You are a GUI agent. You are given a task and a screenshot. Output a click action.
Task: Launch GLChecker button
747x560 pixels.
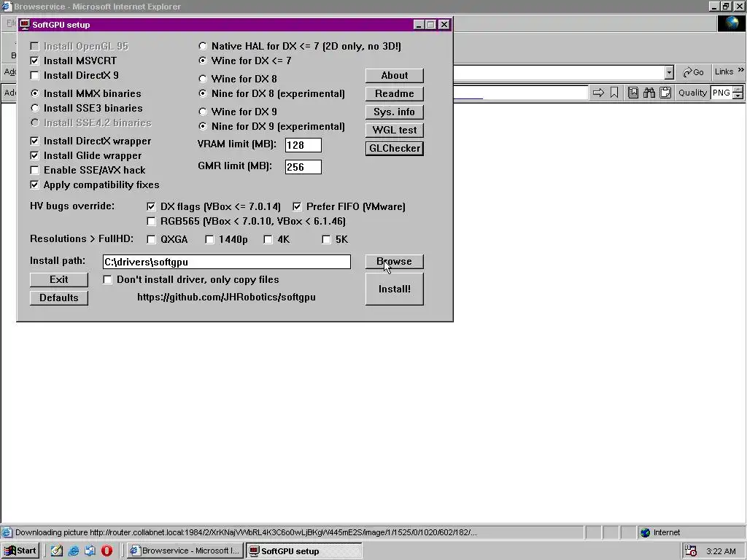pos(395,148)
